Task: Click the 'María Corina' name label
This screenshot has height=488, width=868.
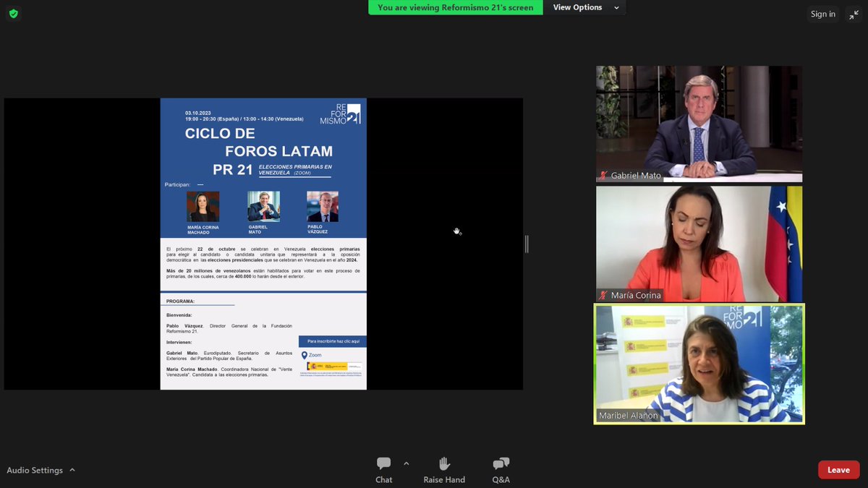Action: 636,295
